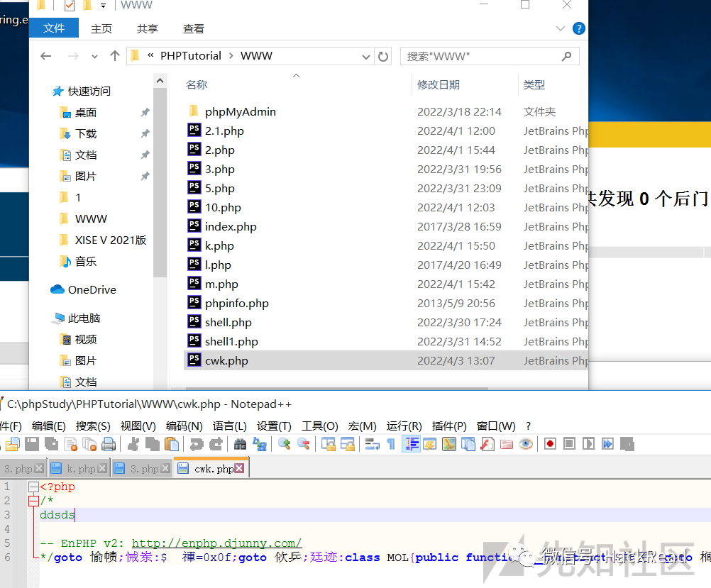This screenshot has width=711, height=588.
Task: Click the Print toolbar icon
Action: click(x=109, y=444)
